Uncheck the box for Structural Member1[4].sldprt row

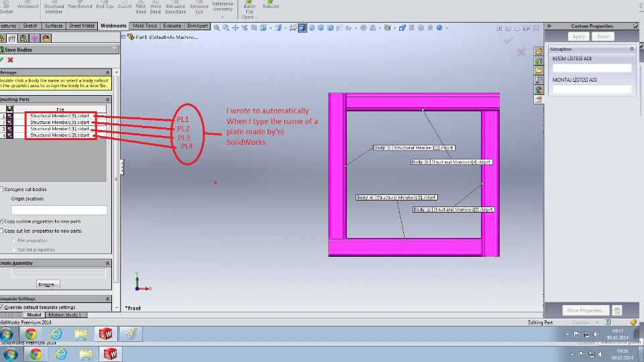9,122
